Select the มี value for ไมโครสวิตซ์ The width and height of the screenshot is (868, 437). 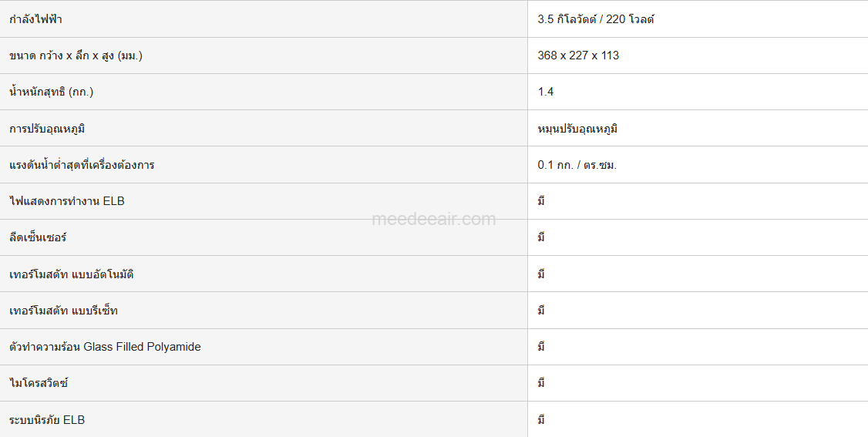tap(542, 383)
